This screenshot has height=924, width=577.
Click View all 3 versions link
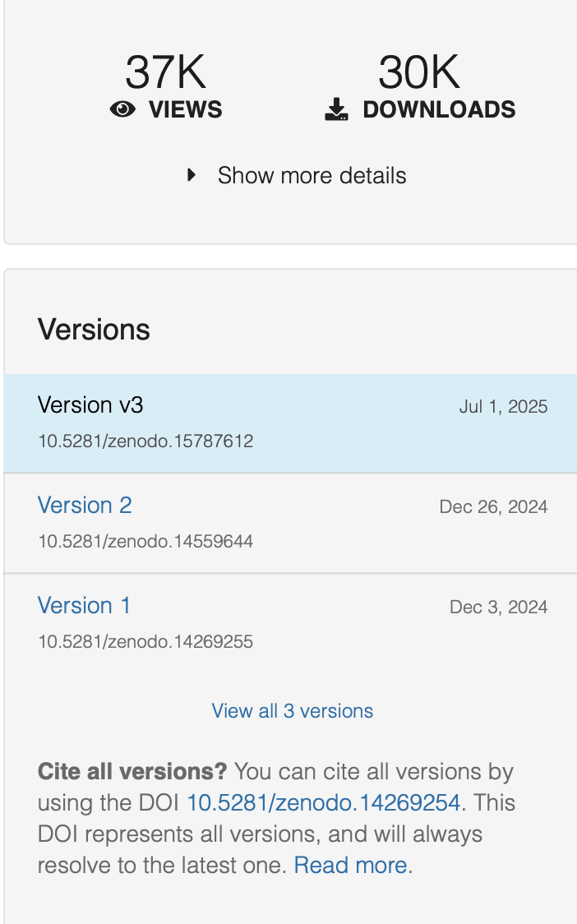pyautogui.click(x=293, y=711)
